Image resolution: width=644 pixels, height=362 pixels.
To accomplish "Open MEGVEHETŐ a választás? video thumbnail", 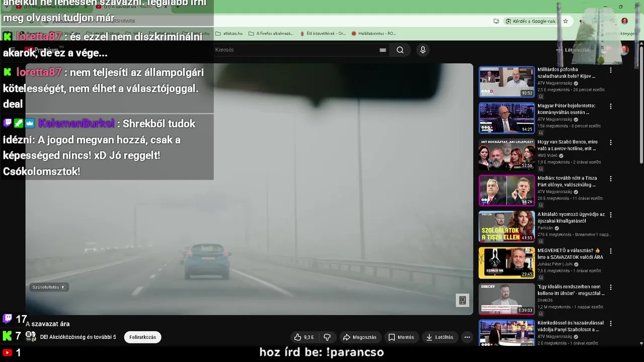I will click(x=507, y=262).
